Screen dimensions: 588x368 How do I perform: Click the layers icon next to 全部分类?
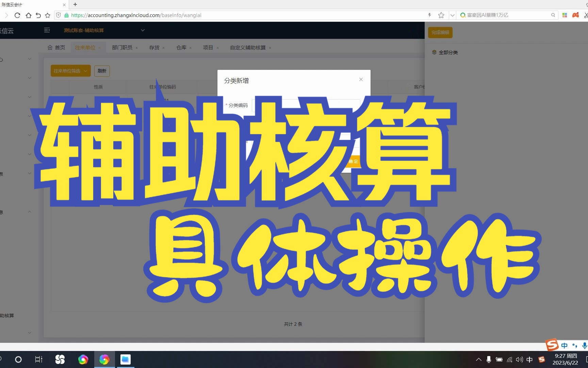click(434, 52)
